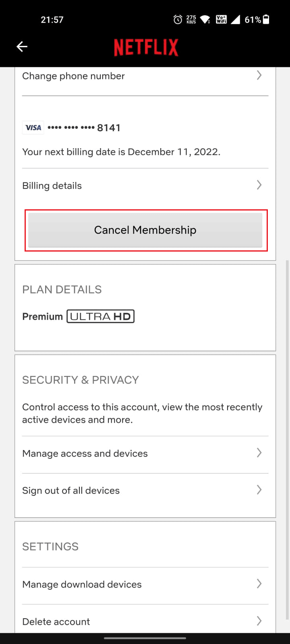290x644 pixels.
Task: Tap the Ultra HD badge
Action: click(x=100, y=316)
